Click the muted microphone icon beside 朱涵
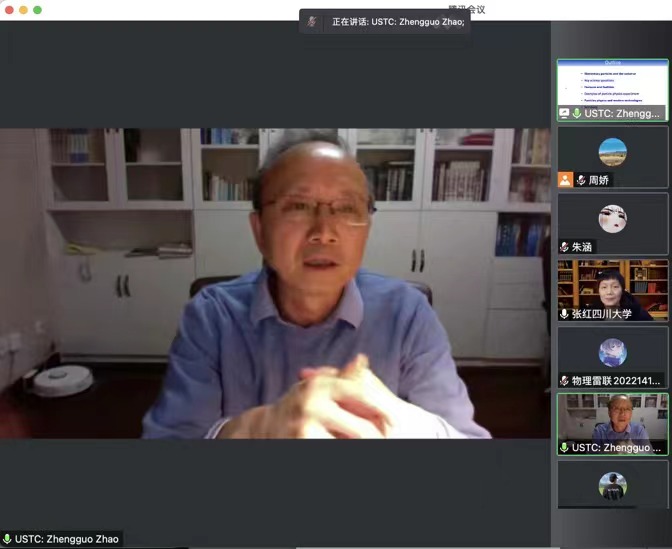Screen dimensions: 672x549 [x=565, y=246]
